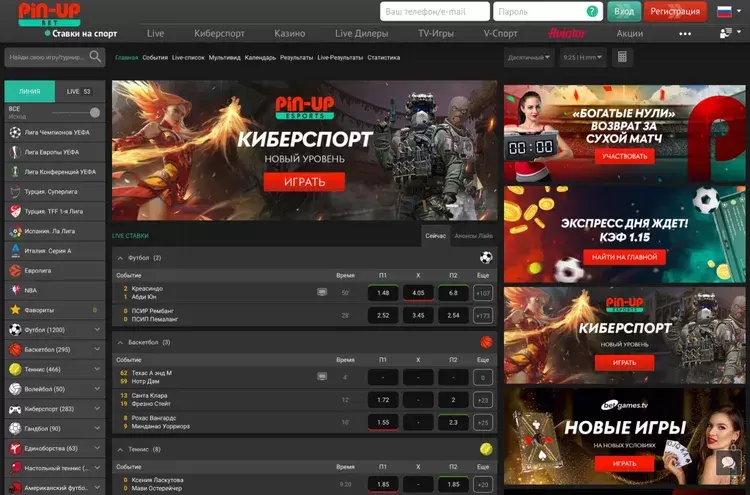The height and width of the screenshot is (495, 750).
Task: Click the football icon in Футбол header
Action: coord(486,258)
